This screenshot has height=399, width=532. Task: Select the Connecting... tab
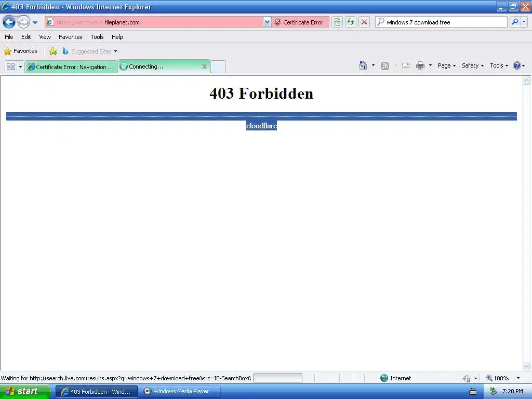tap(159, 66)
